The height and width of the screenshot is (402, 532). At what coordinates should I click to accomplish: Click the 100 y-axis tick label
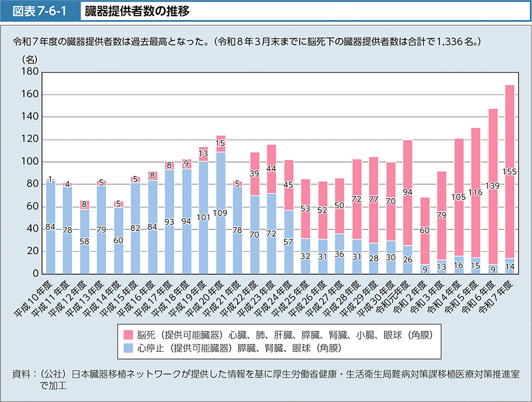pyautogui.click(x=30, y=161)
